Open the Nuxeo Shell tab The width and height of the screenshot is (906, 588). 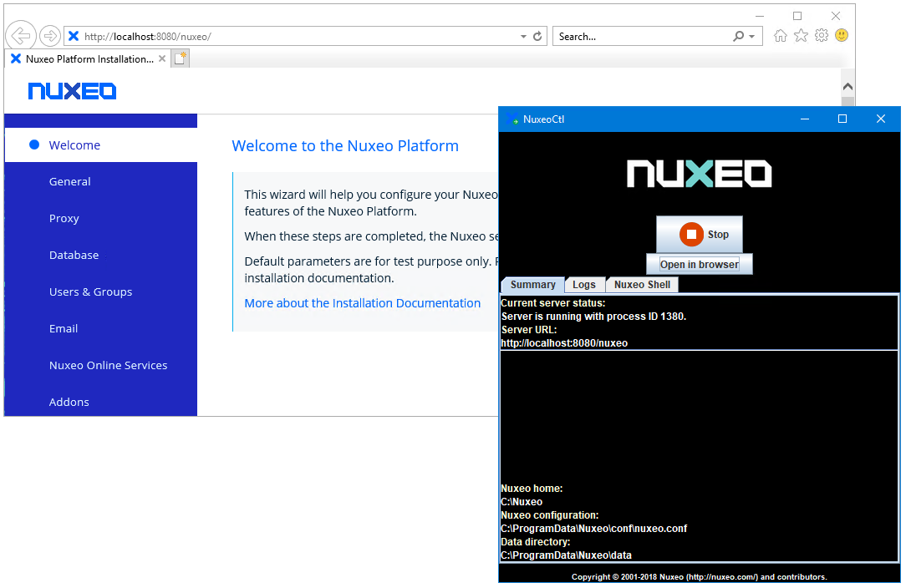pos(642,285)
